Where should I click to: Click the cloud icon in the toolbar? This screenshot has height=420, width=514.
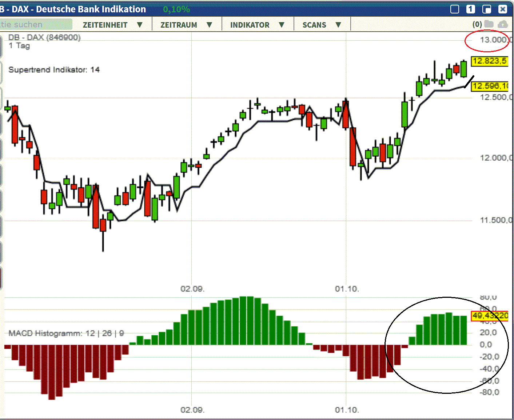point(503,24)
